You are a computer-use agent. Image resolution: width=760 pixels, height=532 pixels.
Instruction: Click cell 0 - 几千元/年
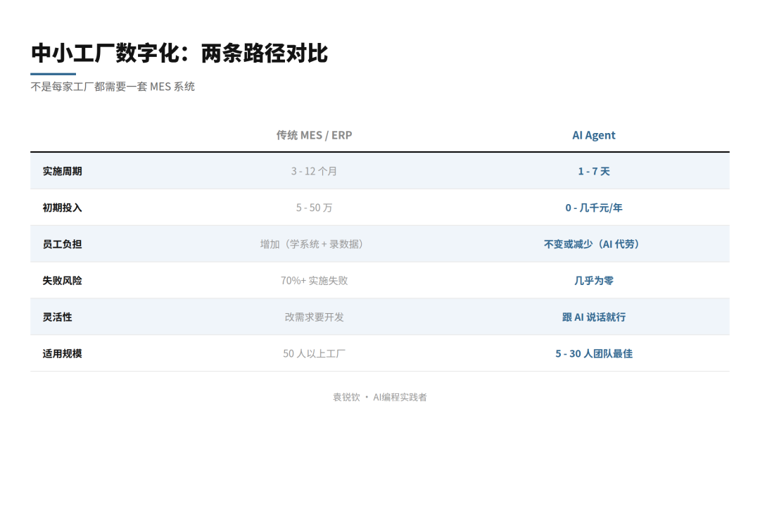click(x=594, y=208)
